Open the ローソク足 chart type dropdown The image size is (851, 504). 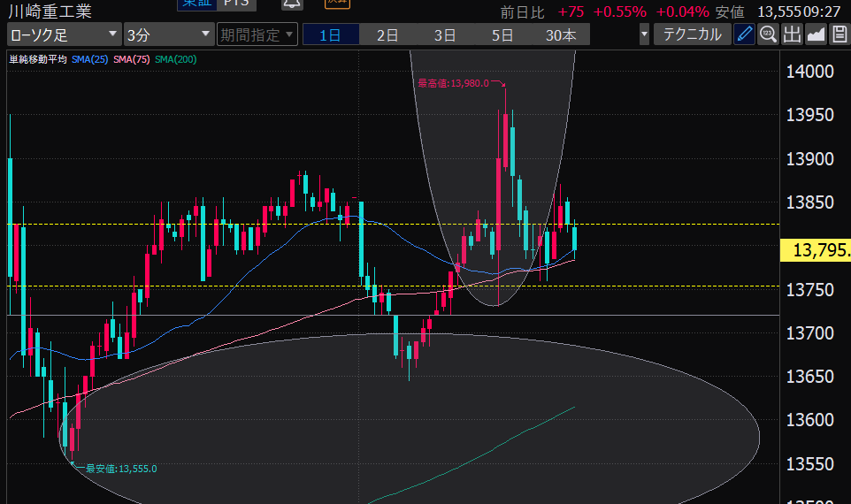pos(64,35)
